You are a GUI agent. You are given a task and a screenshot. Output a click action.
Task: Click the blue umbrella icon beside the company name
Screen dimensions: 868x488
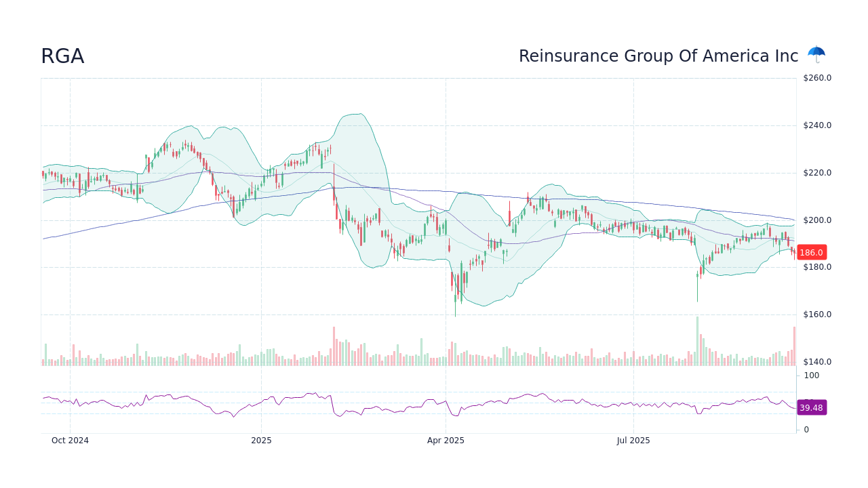[816, 53]
